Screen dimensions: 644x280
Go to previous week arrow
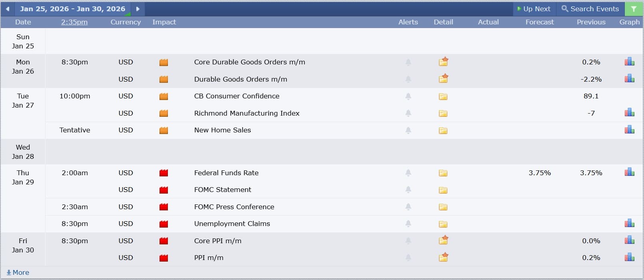8,9
